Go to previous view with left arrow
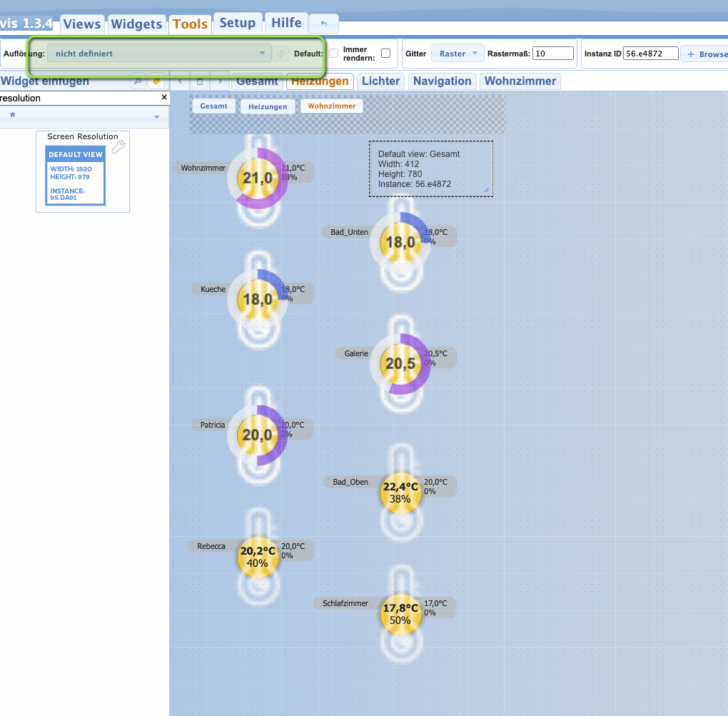The image size is (728, 716). [x=180, y=81]
